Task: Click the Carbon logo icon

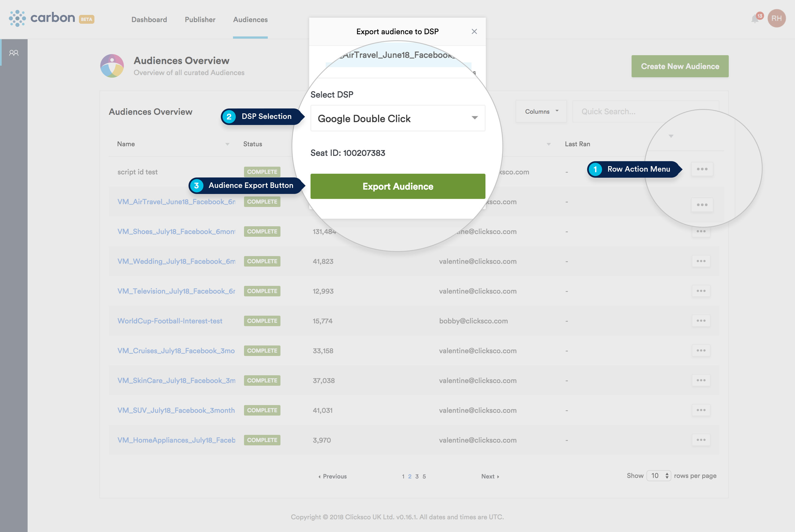Action: [x=17, y=18]
